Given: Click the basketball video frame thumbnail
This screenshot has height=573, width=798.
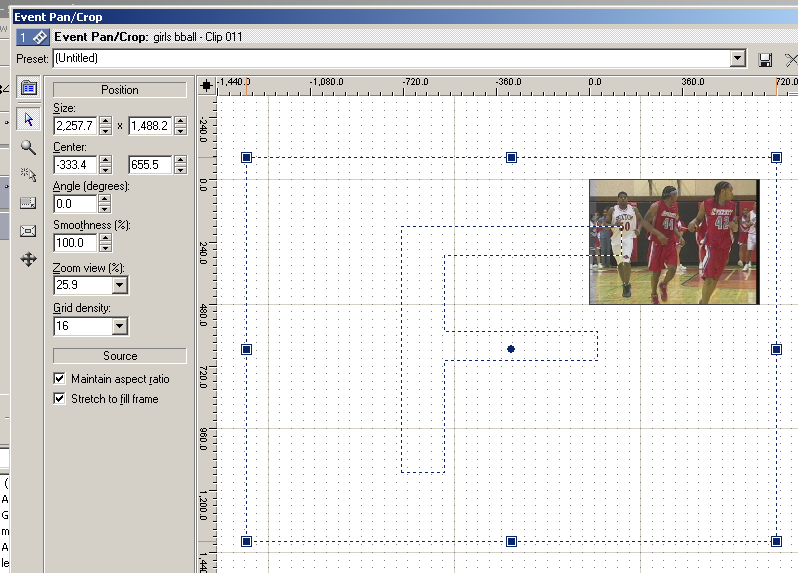Looking at the screenshot, I should coord(673,242).
